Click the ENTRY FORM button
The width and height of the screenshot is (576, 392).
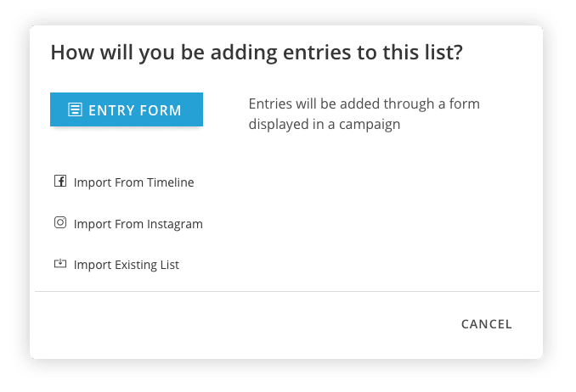click(x=127, y=109)
